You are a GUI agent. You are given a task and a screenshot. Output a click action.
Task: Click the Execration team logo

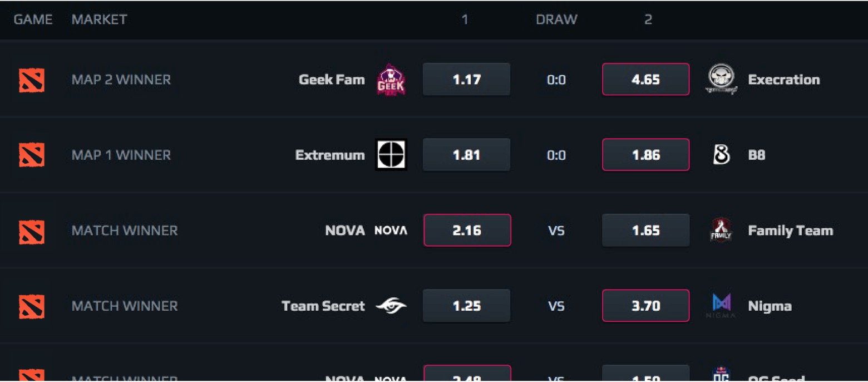[722, 80]
